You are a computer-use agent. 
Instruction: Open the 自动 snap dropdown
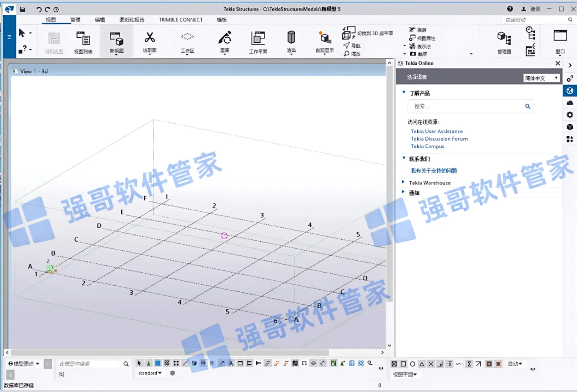click(515, 364)
